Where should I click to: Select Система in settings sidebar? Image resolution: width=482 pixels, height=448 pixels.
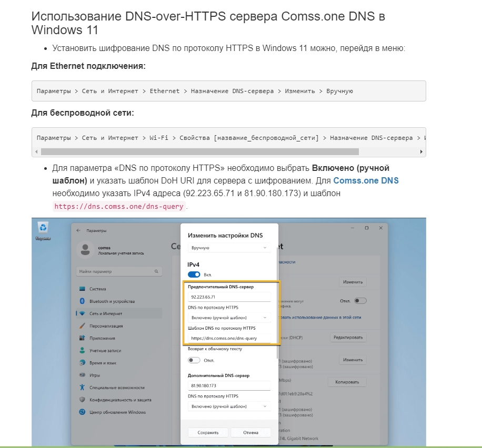point(119,289)
